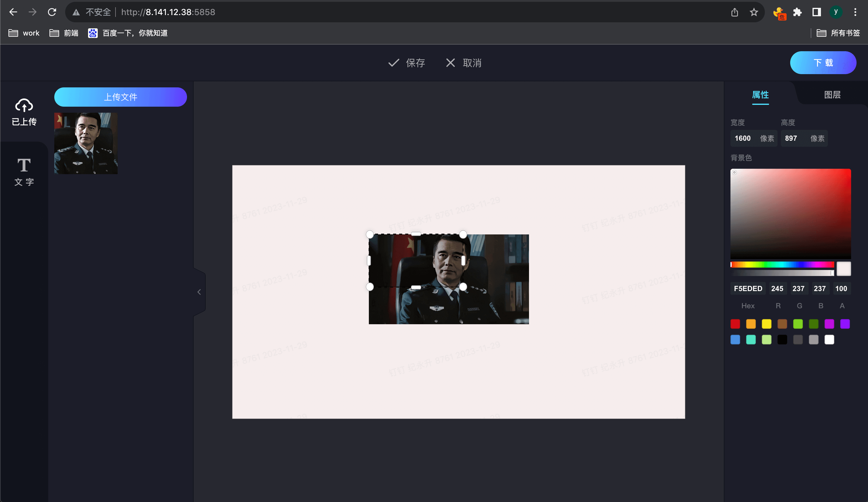Pick the orange preset color swatch
This screenshot has width=868, height=502.
pyautogui.click(x=751, y=324)
